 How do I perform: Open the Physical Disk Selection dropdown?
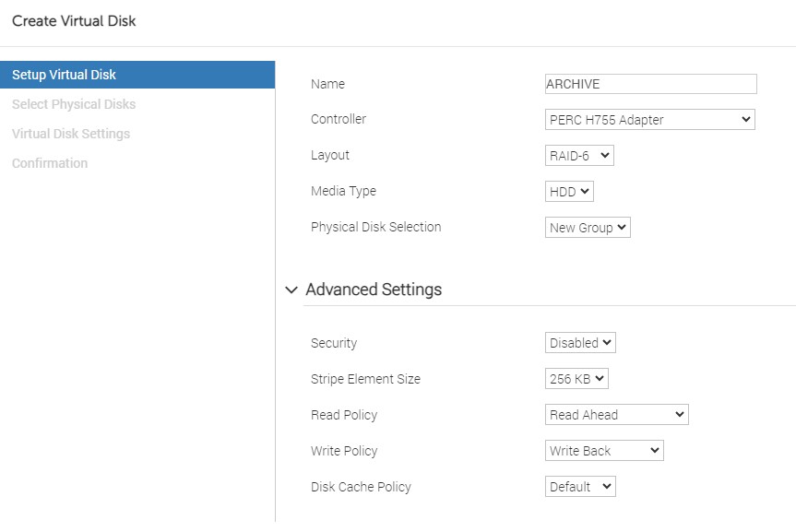coord(588,227)
